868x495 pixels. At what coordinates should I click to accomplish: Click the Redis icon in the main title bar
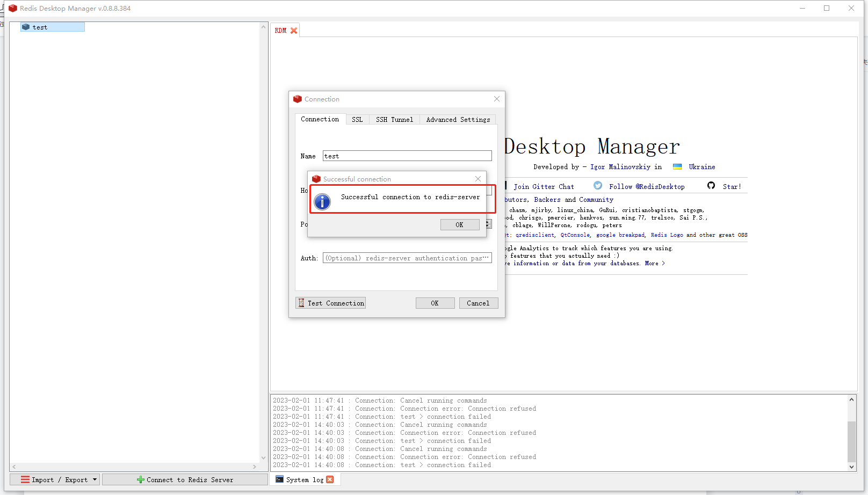click(13, 8)
